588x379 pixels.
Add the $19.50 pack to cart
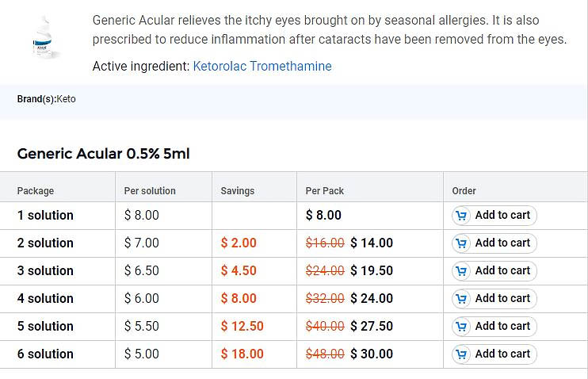(494, 271)
